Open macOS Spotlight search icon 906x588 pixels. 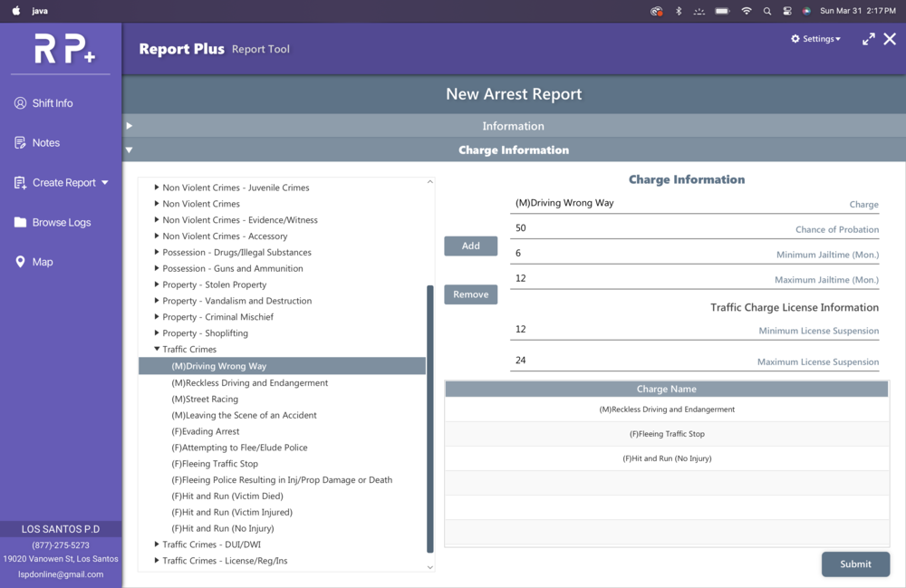(767, 11)
